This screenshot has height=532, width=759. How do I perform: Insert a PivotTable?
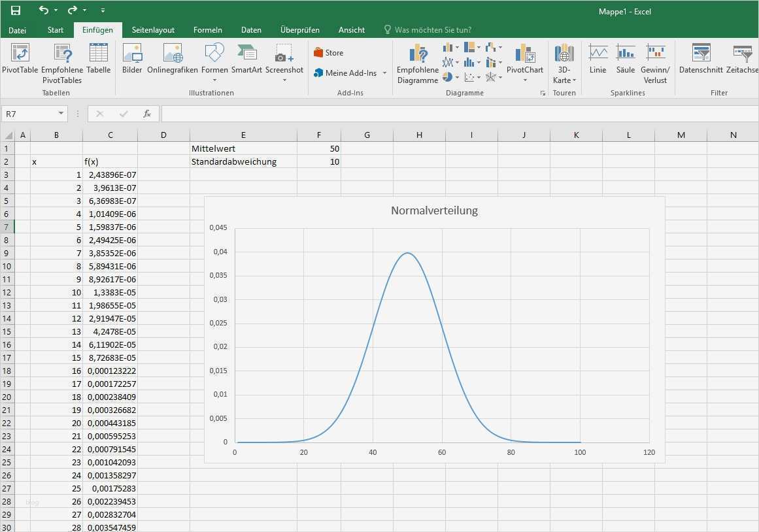pos(20,59)
